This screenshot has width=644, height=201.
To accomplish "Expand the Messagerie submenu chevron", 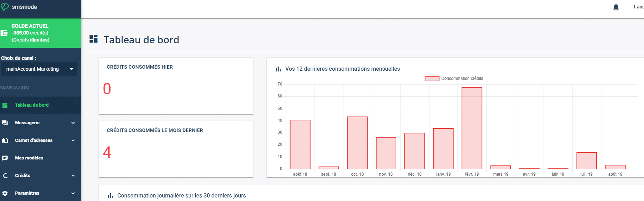I will [73, 123].
